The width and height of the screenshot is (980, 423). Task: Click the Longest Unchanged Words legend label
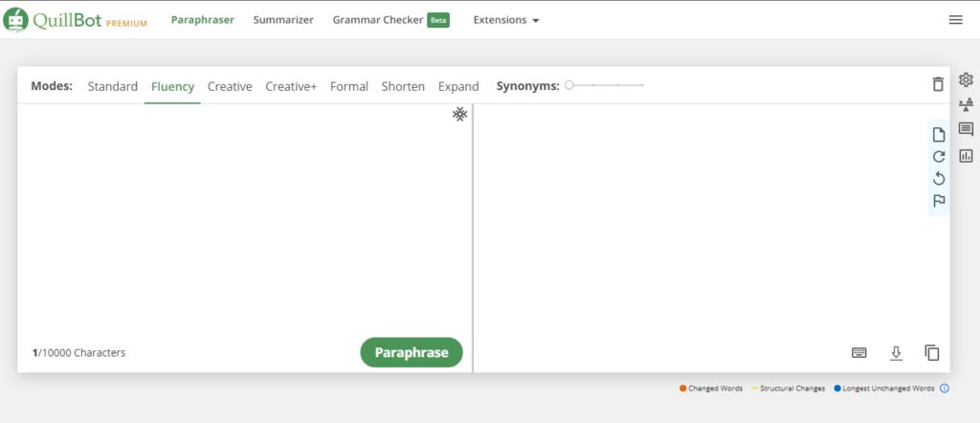tap(888, 388)
